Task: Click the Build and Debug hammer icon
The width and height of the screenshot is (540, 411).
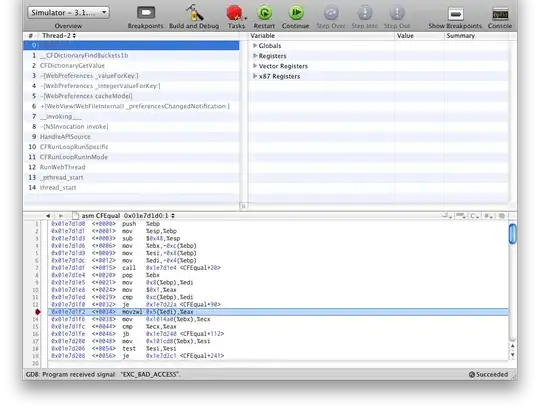Action: click(x=194, y=13)
